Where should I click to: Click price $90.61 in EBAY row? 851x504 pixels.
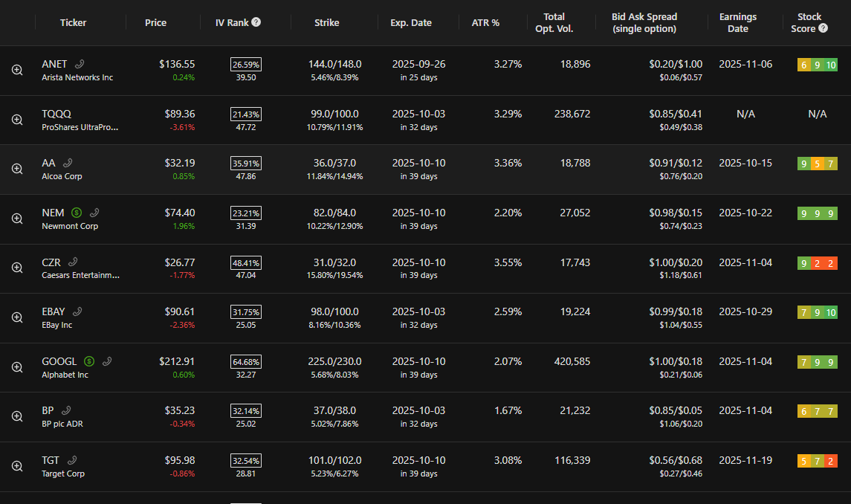[180, 311]
